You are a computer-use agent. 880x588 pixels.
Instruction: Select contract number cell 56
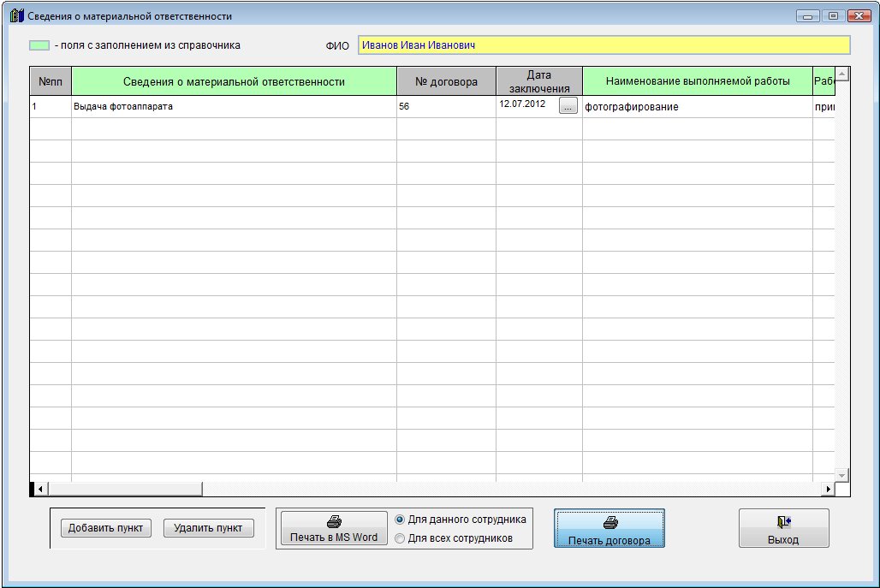446,107
